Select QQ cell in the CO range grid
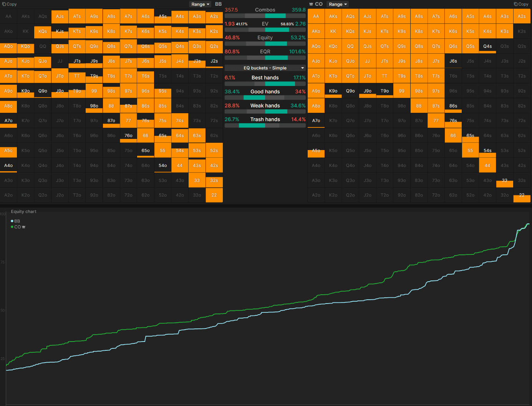532x406 pixels. click(350, 46)
